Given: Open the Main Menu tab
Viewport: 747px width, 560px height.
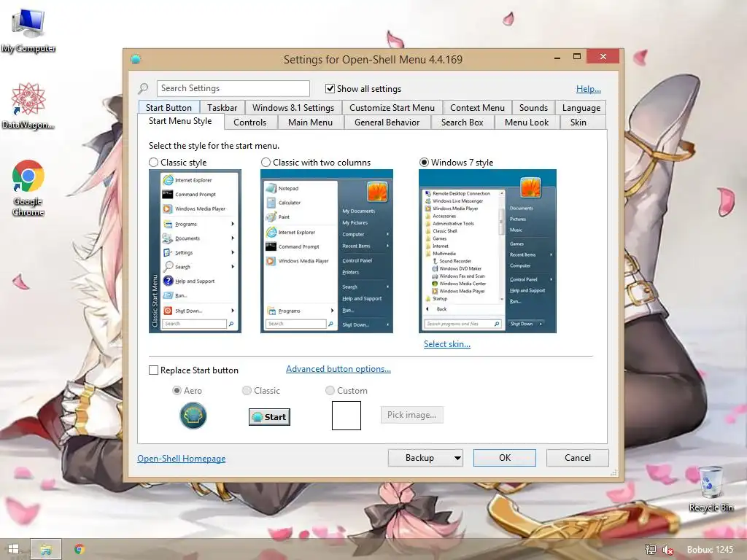Looking at the screenshot, I should (x=310, y=122).
